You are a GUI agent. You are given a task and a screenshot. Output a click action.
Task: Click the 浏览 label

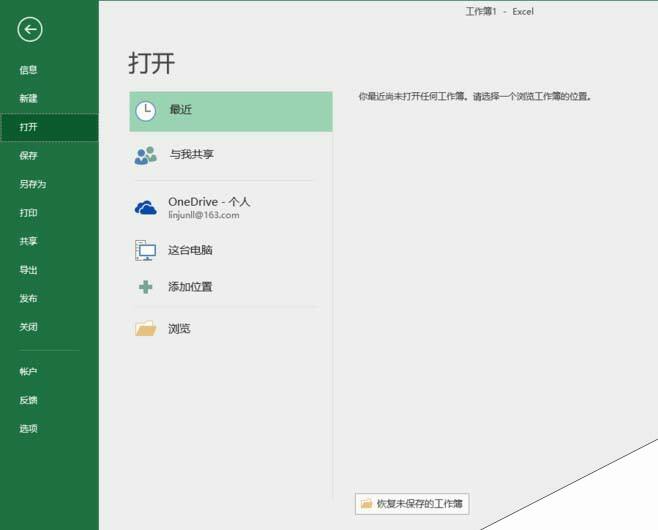(x=179, y=328)
